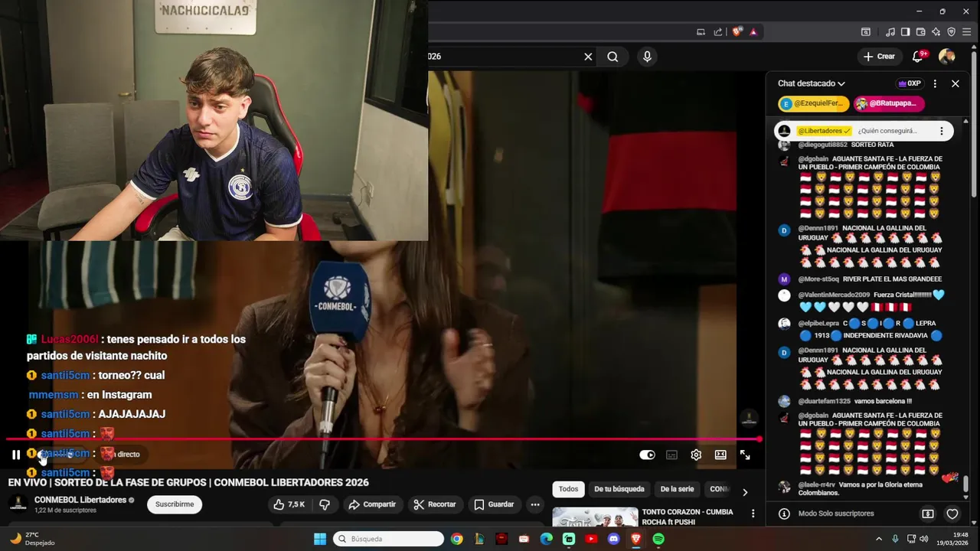Viewport: 980px width, 551px height.
Task: Enter fullscreen mode
Action: click(x=745, y=455)
